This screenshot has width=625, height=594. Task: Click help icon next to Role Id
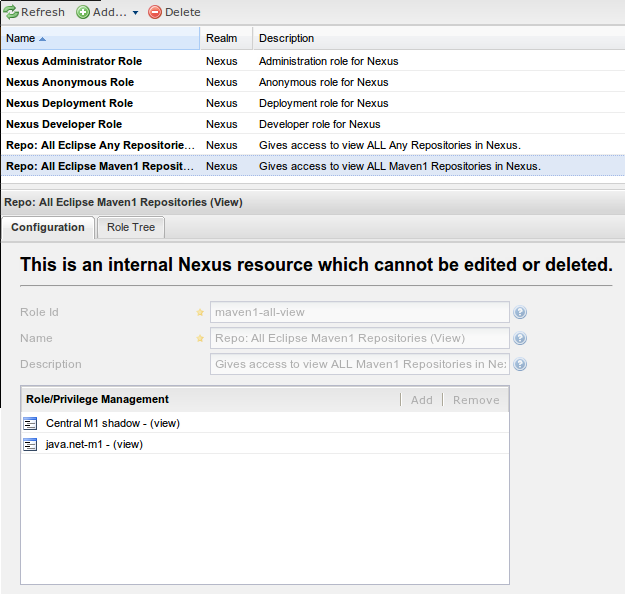520,312
